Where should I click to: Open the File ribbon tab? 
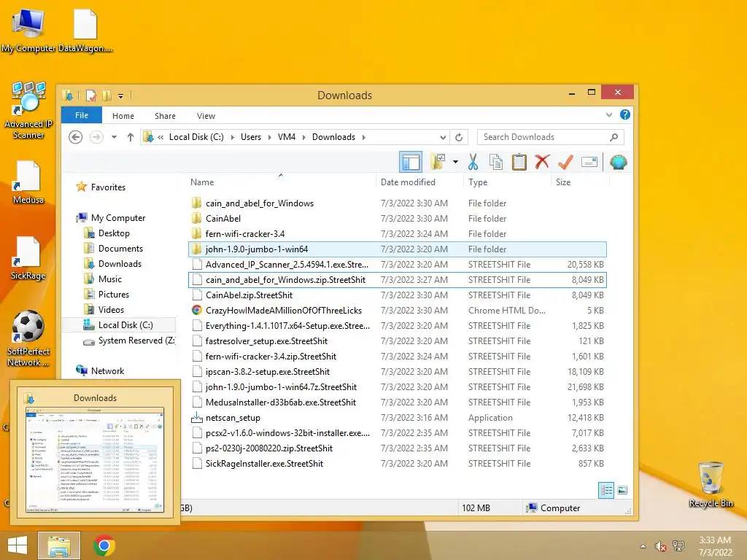pos(82,115)
